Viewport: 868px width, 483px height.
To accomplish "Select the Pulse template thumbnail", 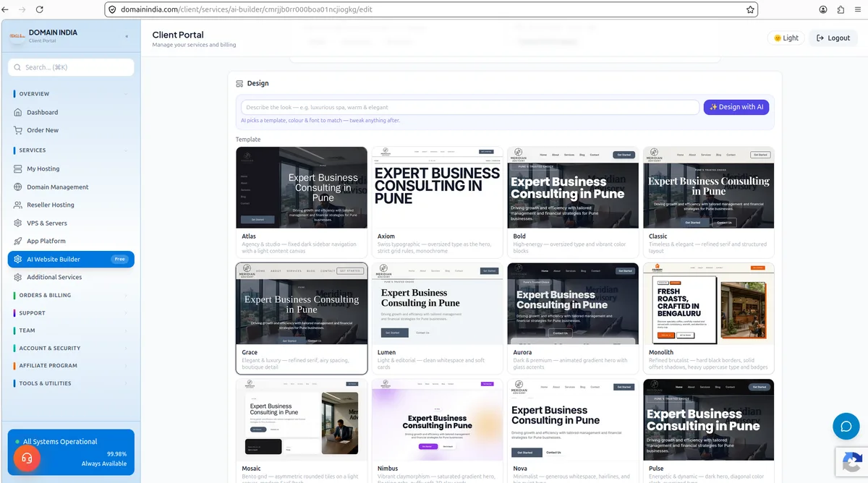I will coord(709,419).
